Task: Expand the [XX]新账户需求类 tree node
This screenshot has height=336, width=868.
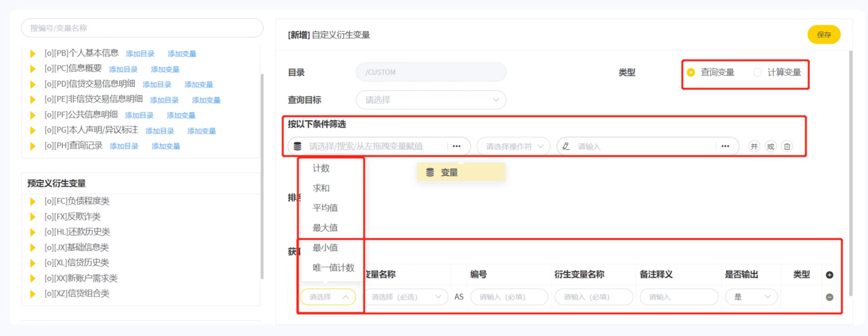Action: (33, 279)
